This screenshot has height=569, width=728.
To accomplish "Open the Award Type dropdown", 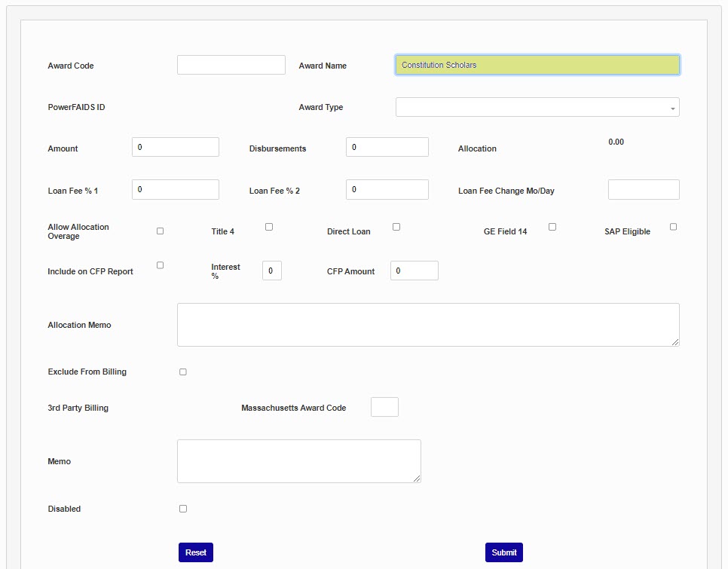I will click(537, 107).
